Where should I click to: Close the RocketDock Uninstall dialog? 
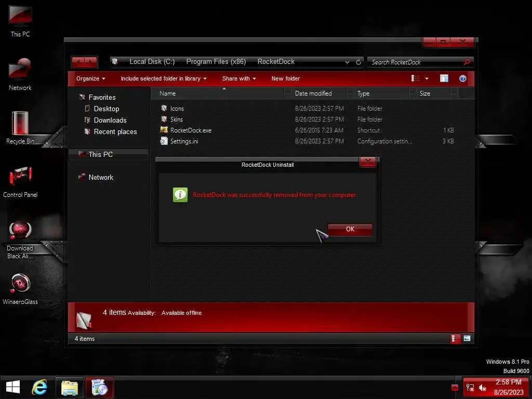click(367, 162)
